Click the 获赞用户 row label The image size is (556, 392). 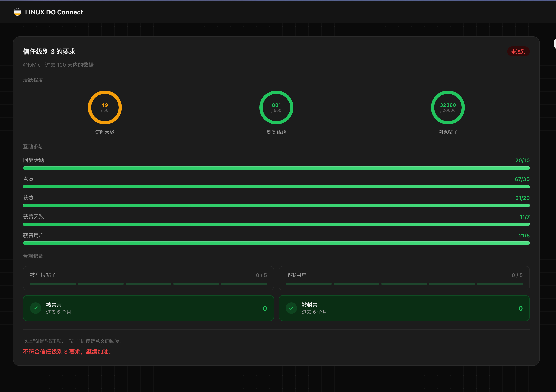[x=33, y=236]
